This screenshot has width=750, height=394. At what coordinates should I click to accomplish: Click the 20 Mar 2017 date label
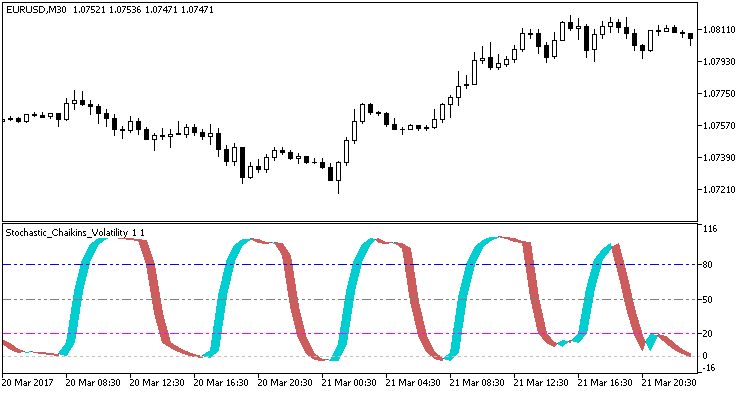pos(28,383)
